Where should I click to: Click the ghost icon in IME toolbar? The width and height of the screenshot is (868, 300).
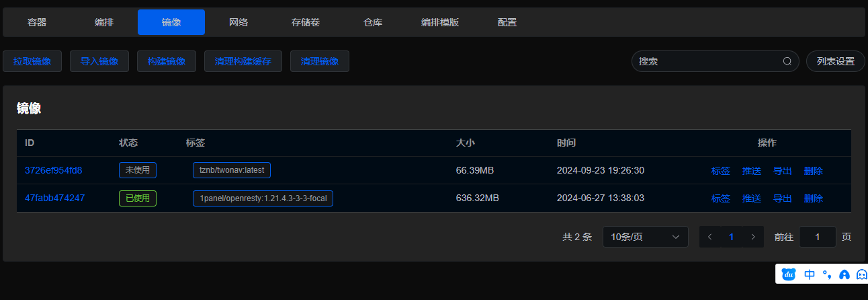861,274
